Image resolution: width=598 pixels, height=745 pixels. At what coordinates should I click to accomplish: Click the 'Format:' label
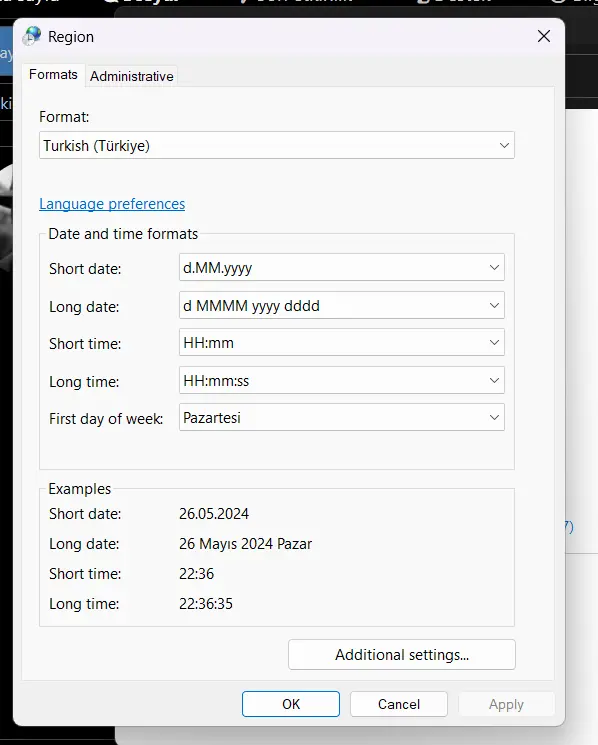64,117
